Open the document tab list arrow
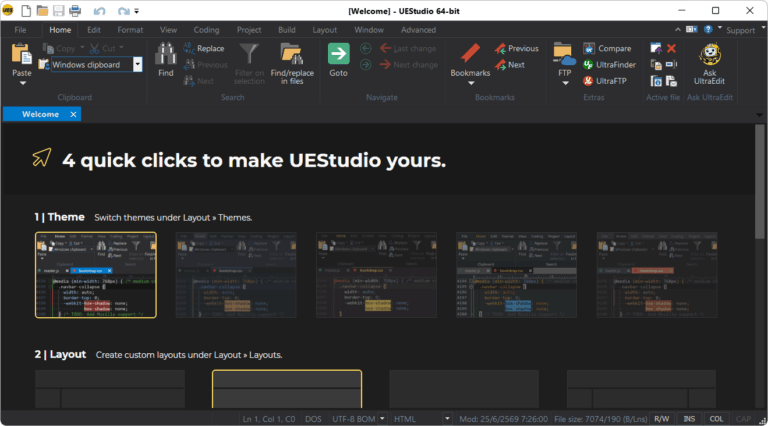768x426 pixels. click(x=759, y=115)
